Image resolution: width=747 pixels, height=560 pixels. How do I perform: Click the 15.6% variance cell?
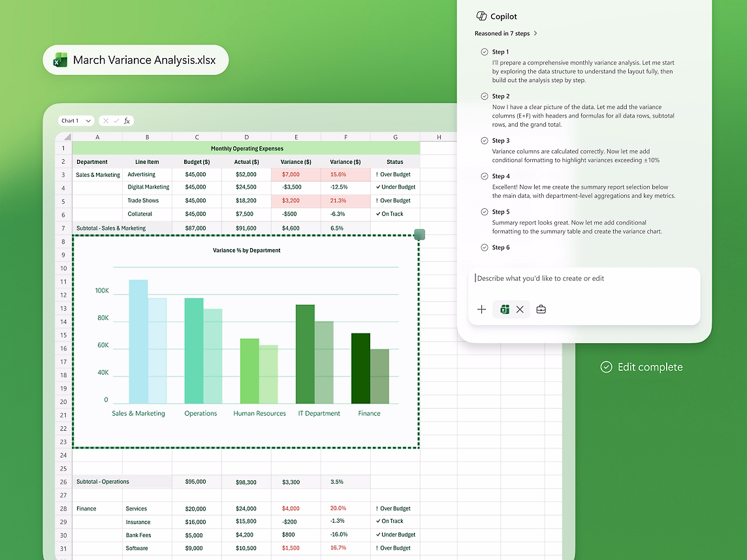click(345, 175)
